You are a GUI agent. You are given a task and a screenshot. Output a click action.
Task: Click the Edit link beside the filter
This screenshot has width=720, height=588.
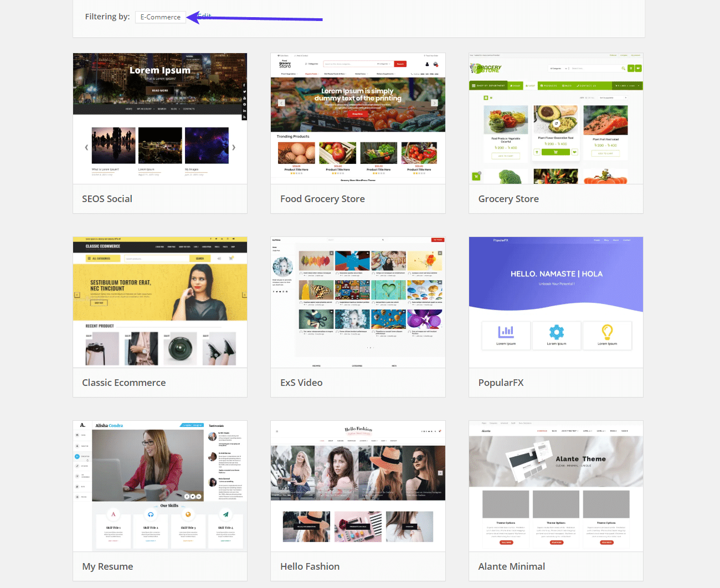click(205, 17)
